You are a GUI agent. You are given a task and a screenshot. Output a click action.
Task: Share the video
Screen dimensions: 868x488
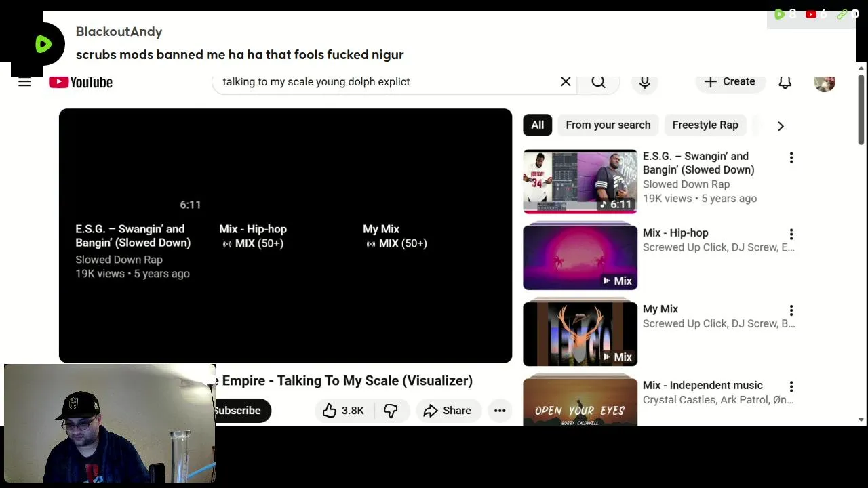pos(447,410)
